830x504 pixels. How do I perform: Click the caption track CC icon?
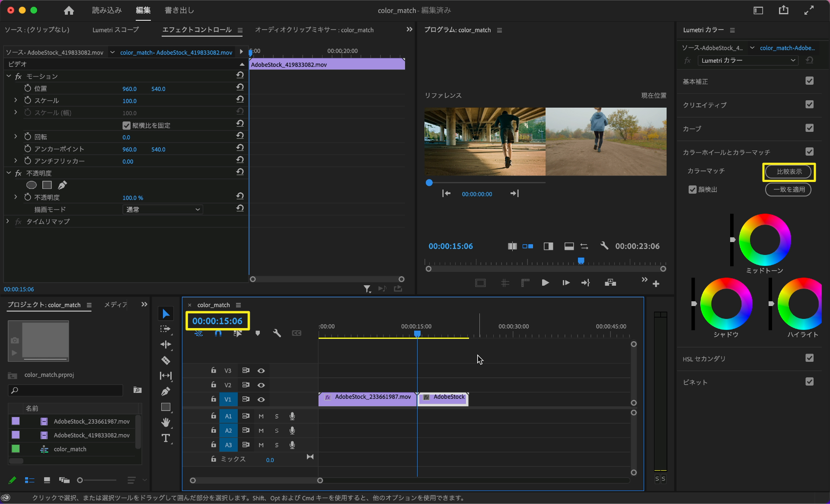[297, 333]
